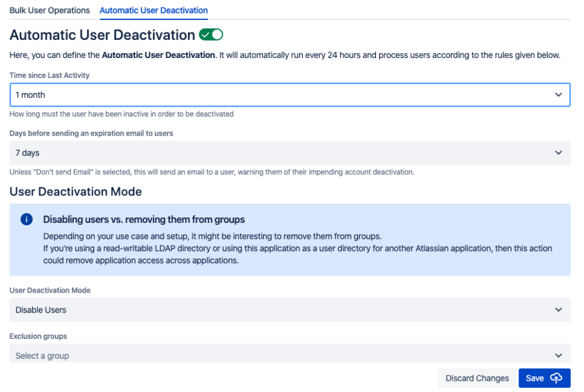This screenshot has width=584, height=392.
Task: Click the chevron next to 7 days
Action: [558, 153]
